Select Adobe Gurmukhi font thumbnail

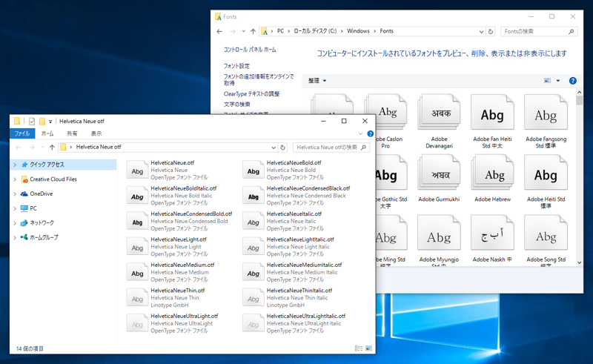(439, 173)
